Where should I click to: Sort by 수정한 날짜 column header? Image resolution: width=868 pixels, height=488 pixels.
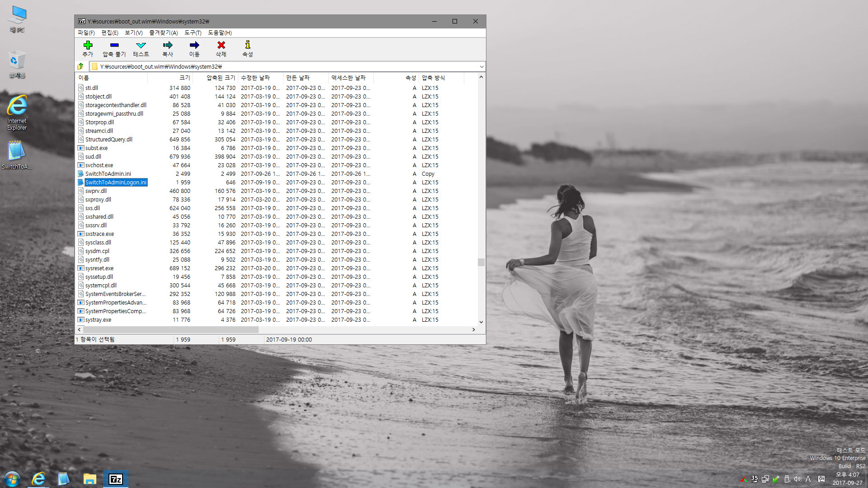261,78
